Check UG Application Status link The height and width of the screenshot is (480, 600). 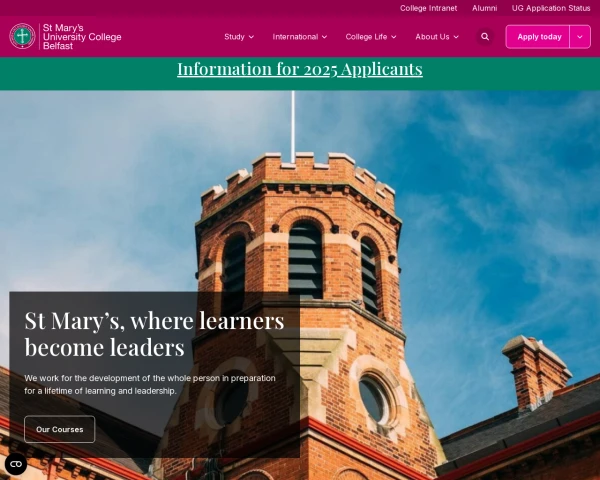551,8
